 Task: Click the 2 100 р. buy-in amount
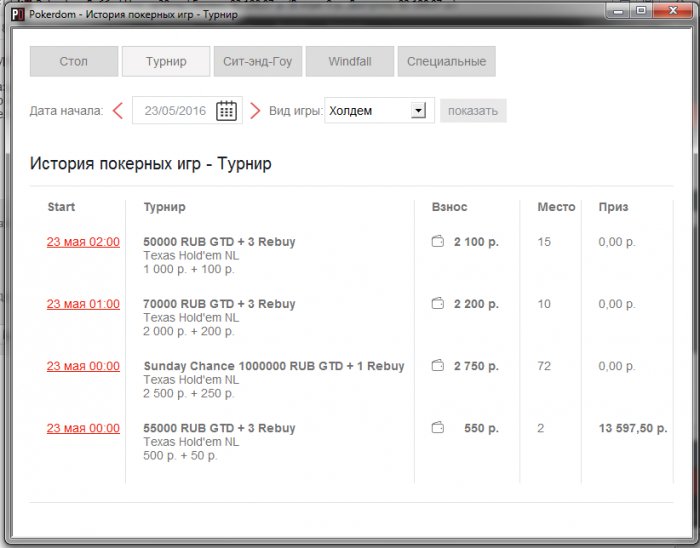(x=476, y=242)
